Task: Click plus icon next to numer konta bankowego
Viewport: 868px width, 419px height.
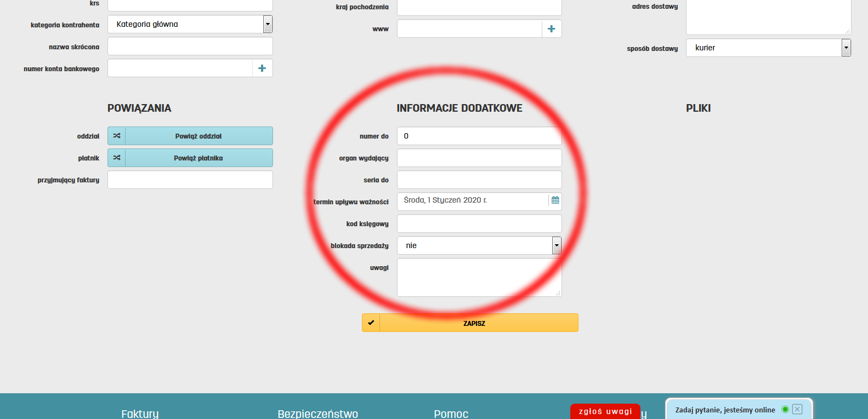Action: [262, 68]
